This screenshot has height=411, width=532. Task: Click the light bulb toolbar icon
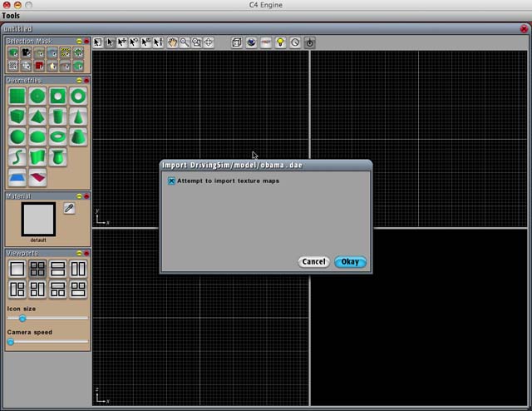coord(280,42)
